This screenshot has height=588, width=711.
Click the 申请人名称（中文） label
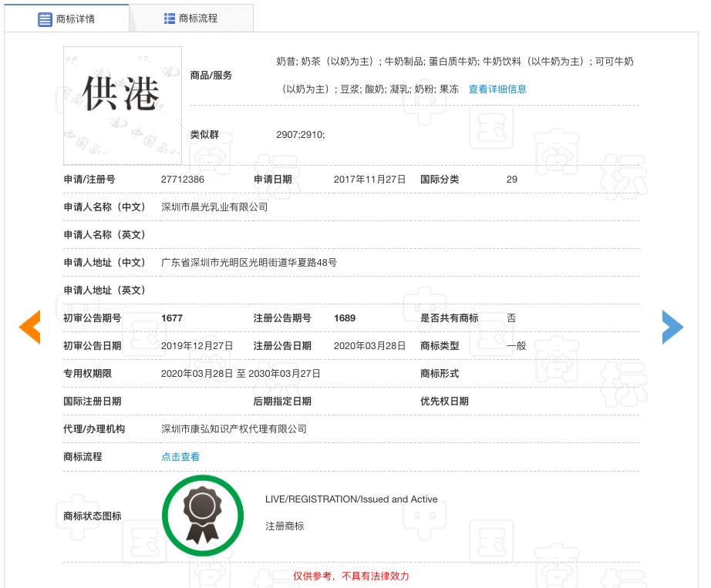(104, 207)
